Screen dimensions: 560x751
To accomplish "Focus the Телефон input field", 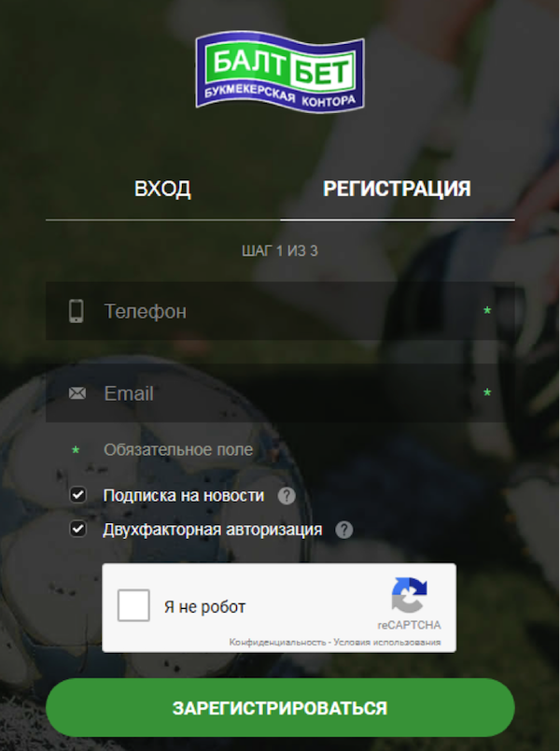I will pos(280,311).
